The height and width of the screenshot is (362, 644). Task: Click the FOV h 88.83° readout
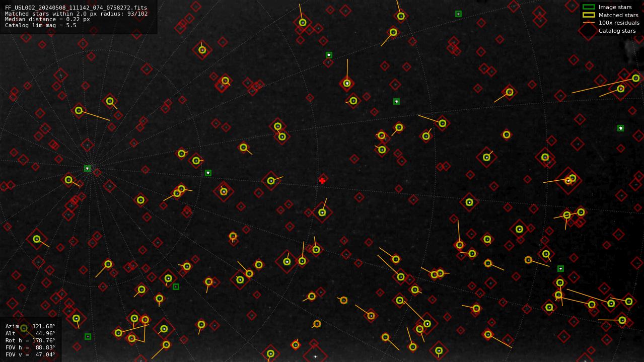30,347
